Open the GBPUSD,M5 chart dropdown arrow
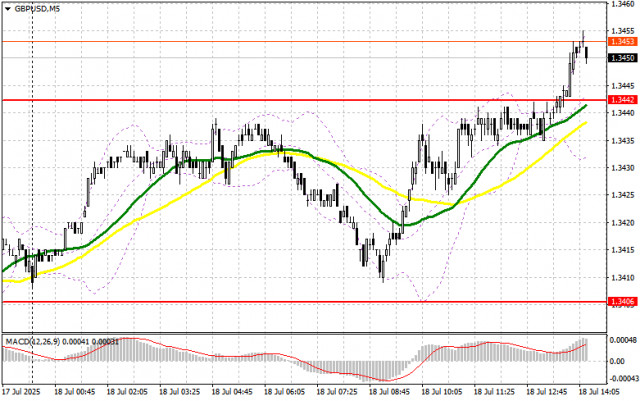 (8, 9)
